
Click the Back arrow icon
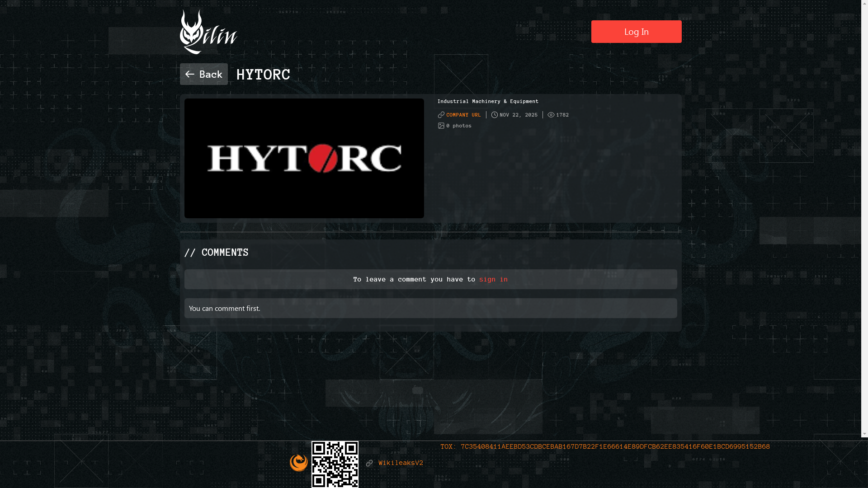[x=189, y=74]
